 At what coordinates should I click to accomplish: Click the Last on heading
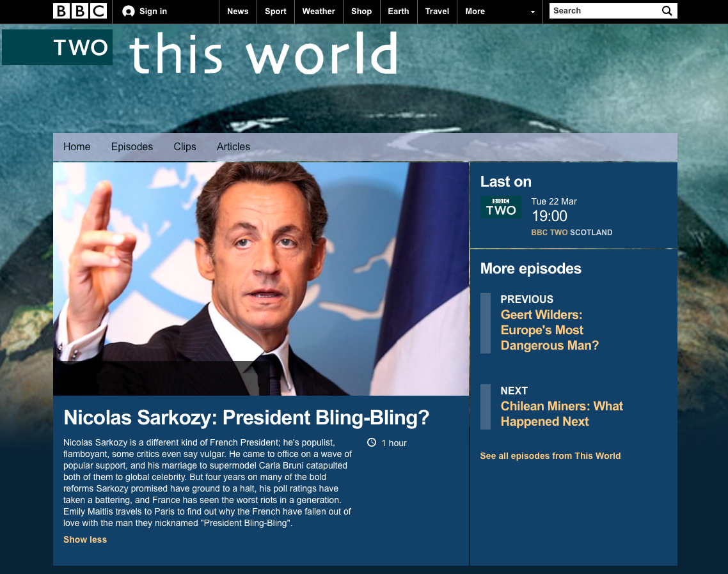[x=505, y=182]
